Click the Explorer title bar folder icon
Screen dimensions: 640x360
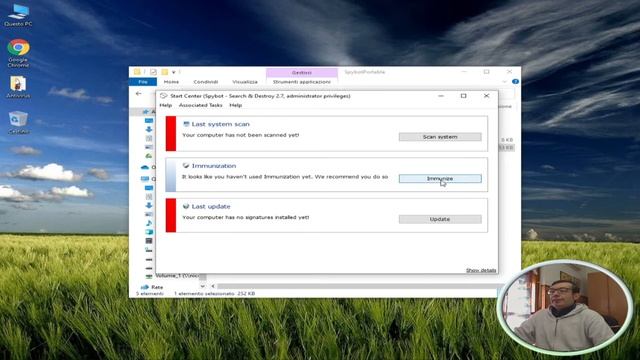(x=137, y=72)
